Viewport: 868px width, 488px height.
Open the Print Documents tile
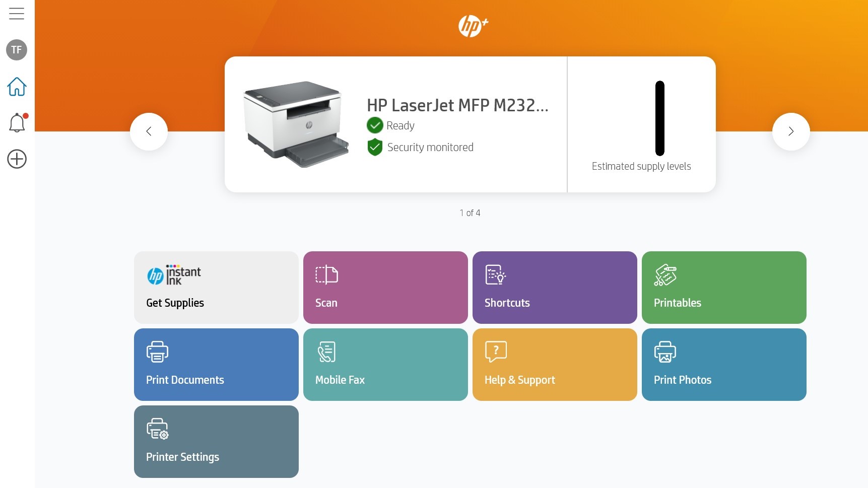[x=216, y=365]
